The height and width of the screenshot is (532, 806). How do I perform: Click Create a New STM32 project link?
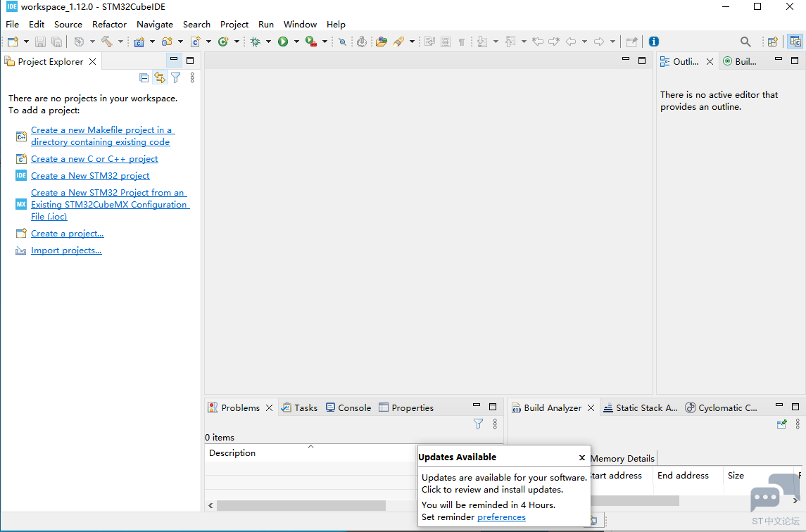point(90,176)
